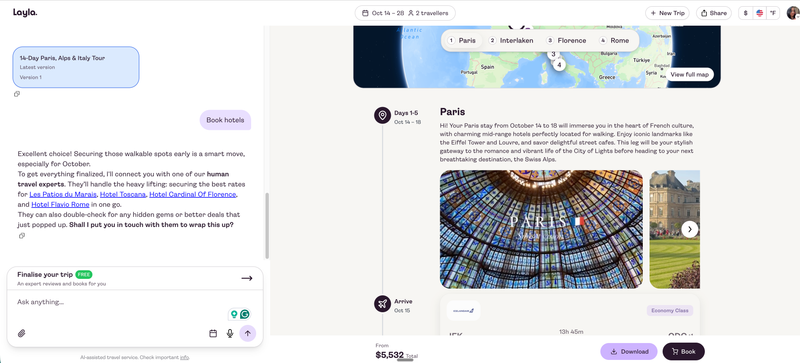Open the palace garden photo thumbnail
Screen dimensions: 800x363
tap(674, 229)
